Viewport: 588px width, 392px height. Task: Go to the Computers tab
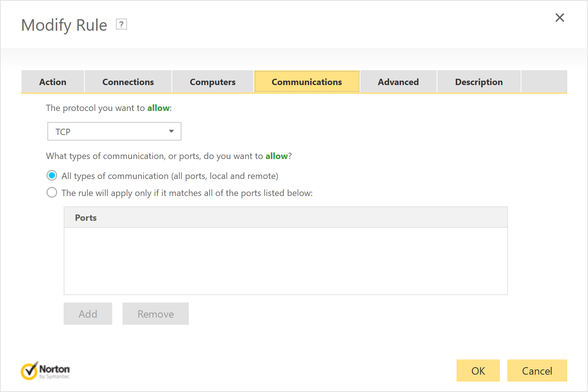(213, 82)
